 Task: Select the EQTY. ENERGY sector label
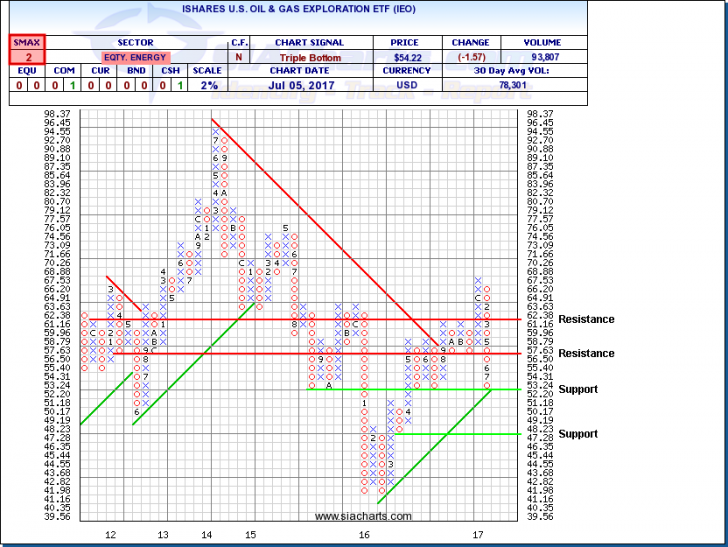tap(132, 58)
